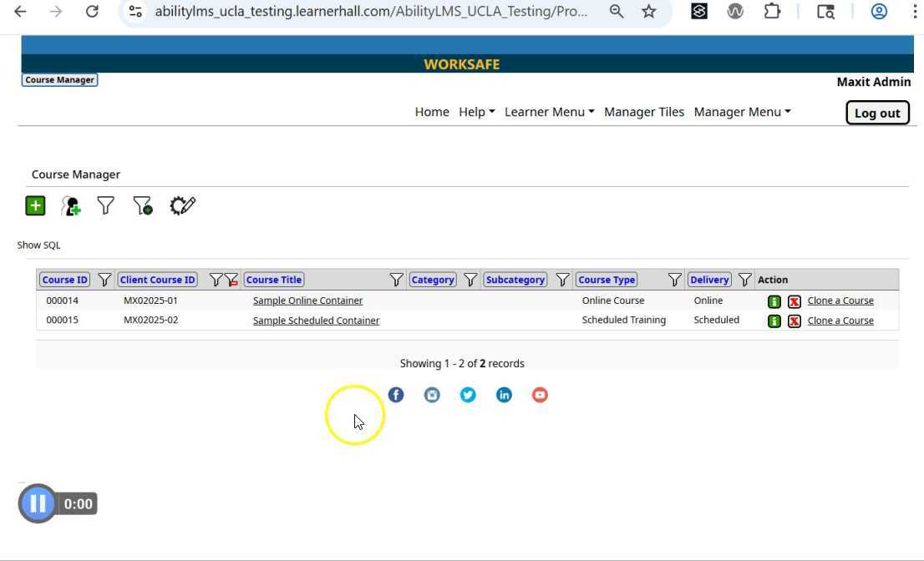Viewport: 924px width, 561px height.
Task: Click the add user icon in toolbar
Action: pyautogui.click(x=71, y=206)
